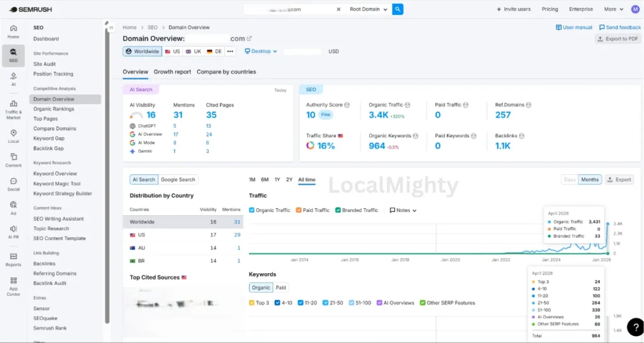Switch to Growth report tab
This screenshot has width=644, height=343.
(x=172, y=72)
